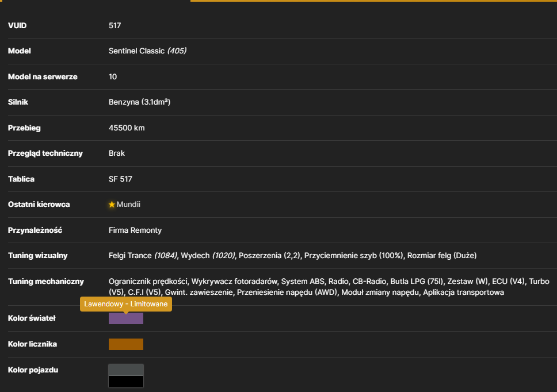
Task: Click the Przegląd techniczny Brak value
Action: [116, 153]
